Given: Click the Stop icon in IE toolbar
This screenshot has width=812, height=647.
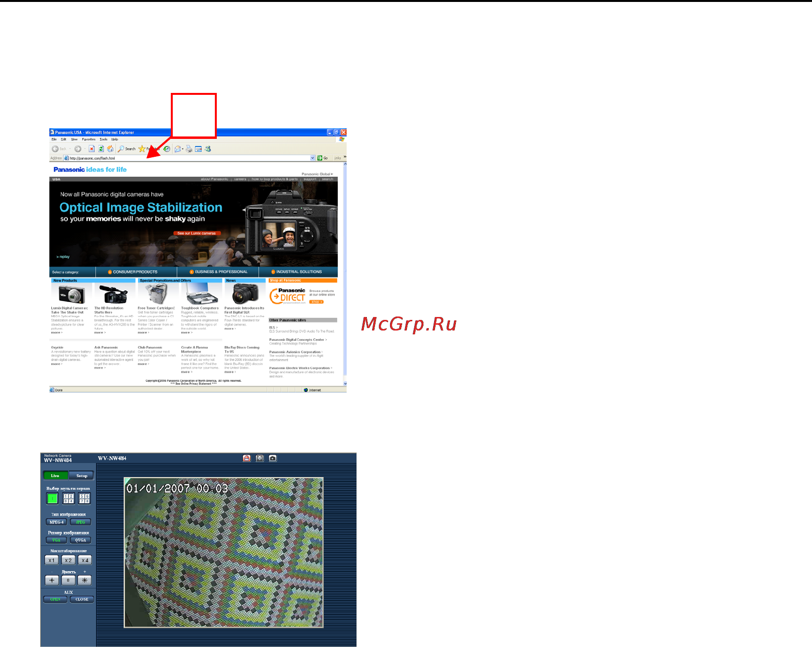Looking at the screenshot, I should [x=91, y=149].
